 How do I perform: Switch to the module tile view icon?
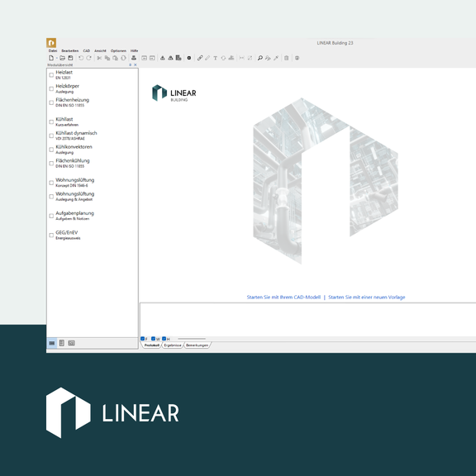(52, 343)
